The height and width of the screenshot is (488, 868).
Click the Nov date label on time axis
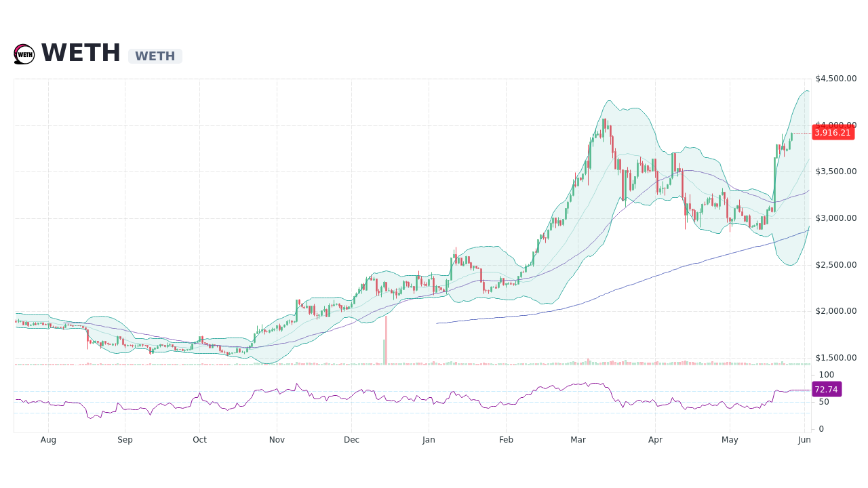click(x=277, y=440)
